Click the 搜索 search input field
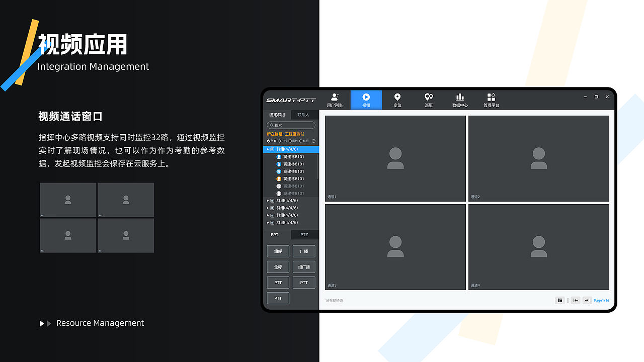 pos(291,125)
